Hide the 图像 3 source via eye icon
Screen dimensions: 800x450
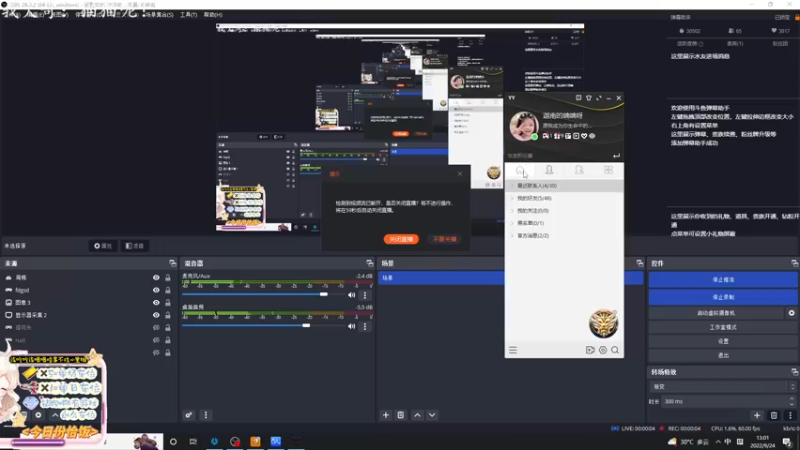156,303
